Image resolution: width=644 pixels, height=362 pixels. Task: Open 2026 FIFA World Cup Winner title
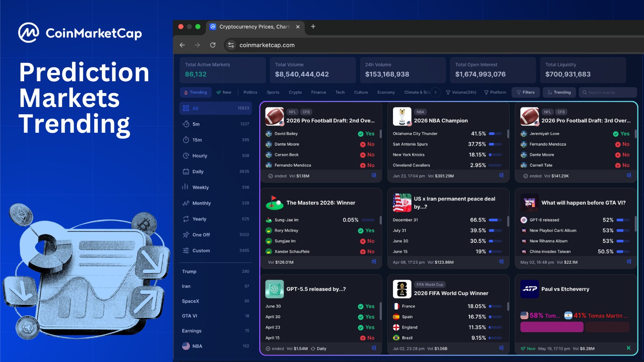451,293
